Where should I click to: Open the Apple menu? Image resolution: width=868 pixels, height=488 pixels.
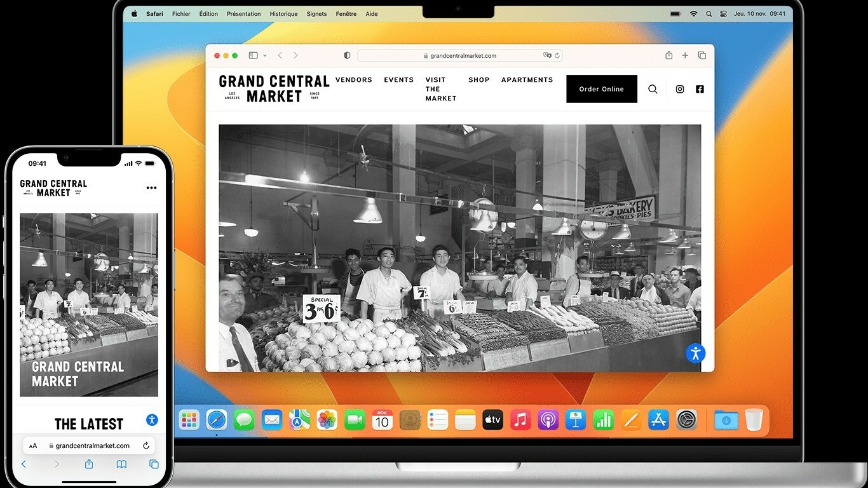134,13
